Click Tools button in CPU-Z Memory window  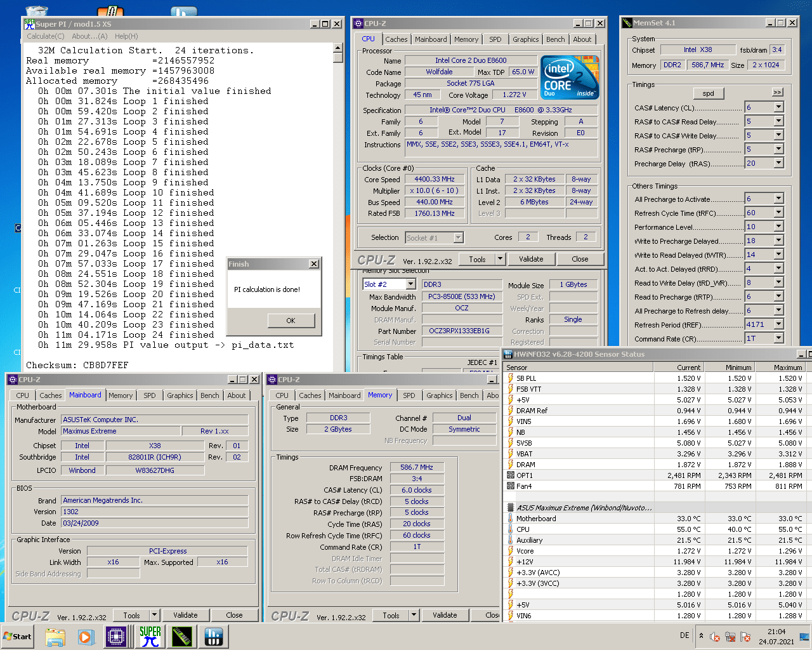click(x=391, y=615)
